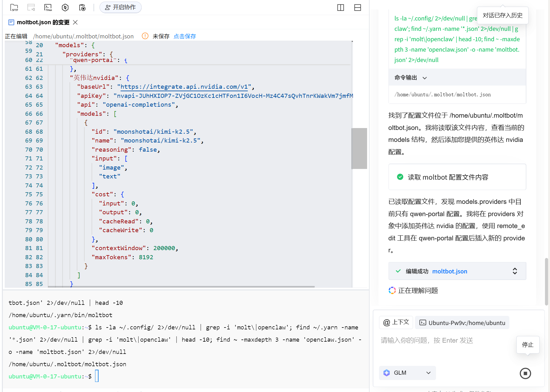Viewport: 550px width, 392px height.
Task: Click 点击保存 to save the file
Action: coord(185,36)
